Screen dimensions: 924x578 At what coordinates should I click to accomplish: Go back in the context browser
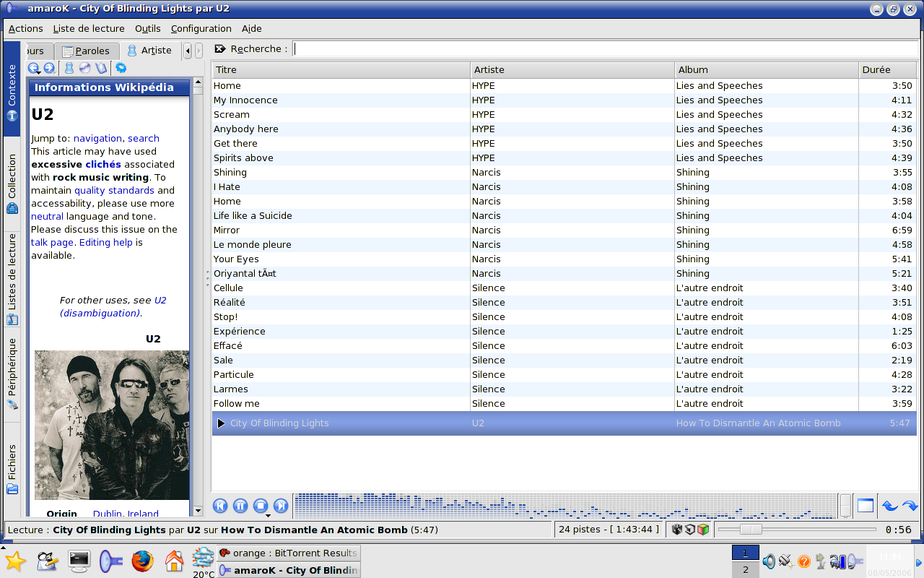pyautogui.click(x=33, y=68)
